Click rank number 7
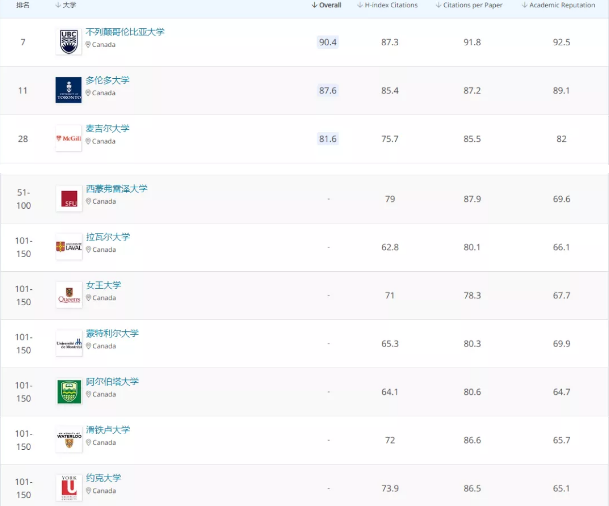This screenshot has width=609, height=506. [x=23, y=42]
